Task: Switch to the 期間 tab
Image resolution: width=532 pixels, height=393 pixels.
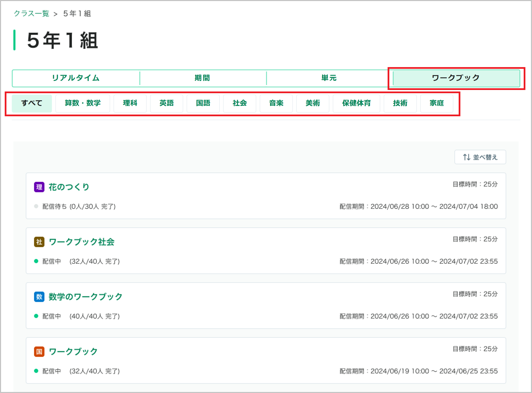Action: (x=203, y=78)
